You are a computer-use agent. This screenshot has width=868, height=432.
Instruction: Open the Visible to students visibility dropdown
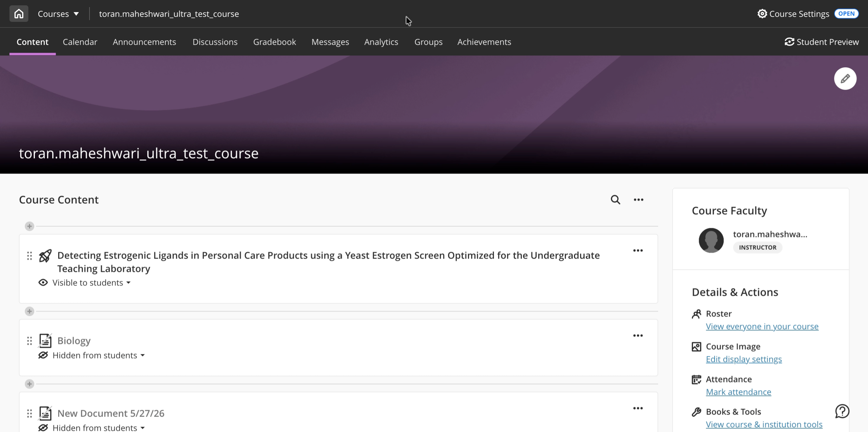coord(91,282)
